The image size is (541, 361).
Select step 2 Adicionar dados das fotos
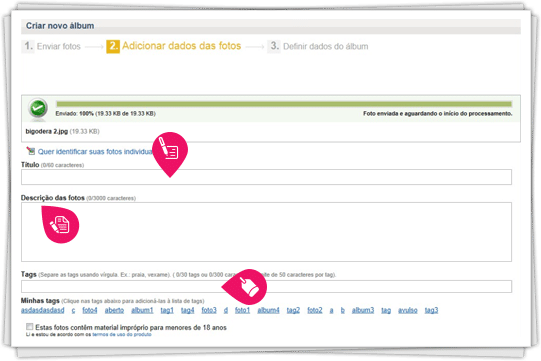[174, 46]
